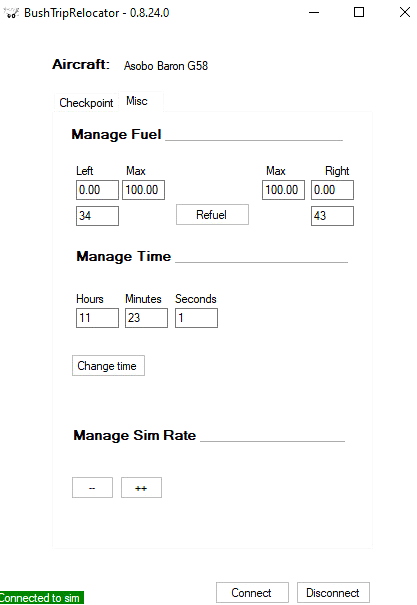Focus the left Max fuel field
The height and width of the screenshot is (605, 417).
(144, 190)
